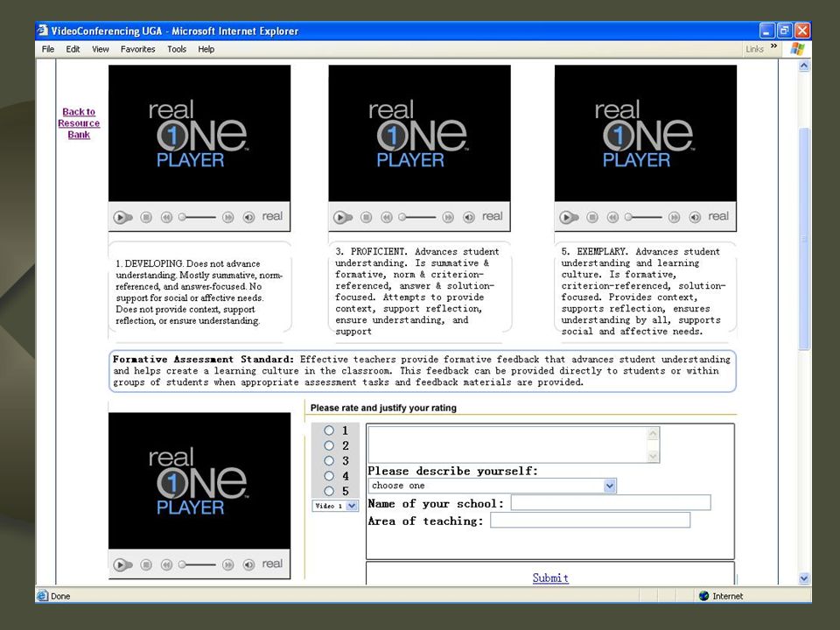Image resolution: width=840 pixels, height=630 pixels.
Task: Mute the Proficient video player
Action: (469, 217)
